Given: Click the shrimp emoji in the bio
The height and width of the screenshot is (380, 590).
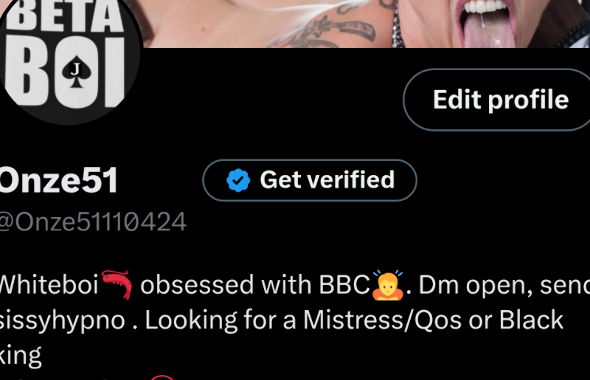Looking at the screenshot, I should point(117,284).
